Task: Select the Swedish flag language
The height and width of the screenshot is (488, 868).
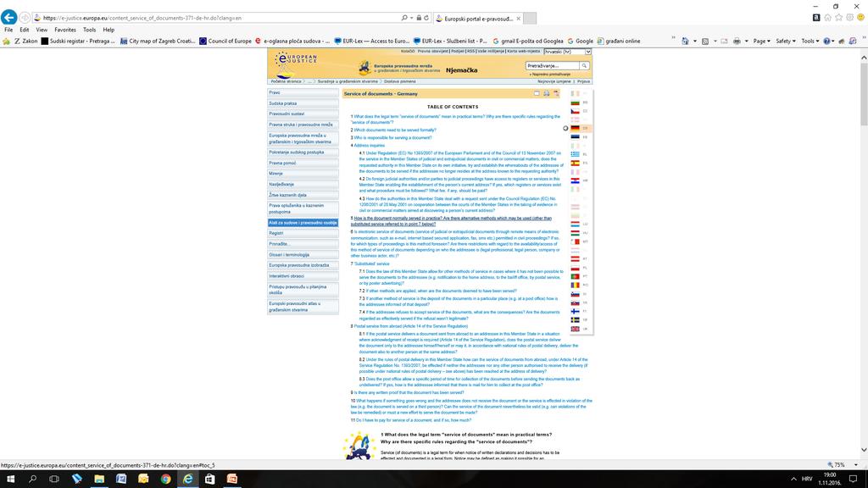Action: (576, 319)
